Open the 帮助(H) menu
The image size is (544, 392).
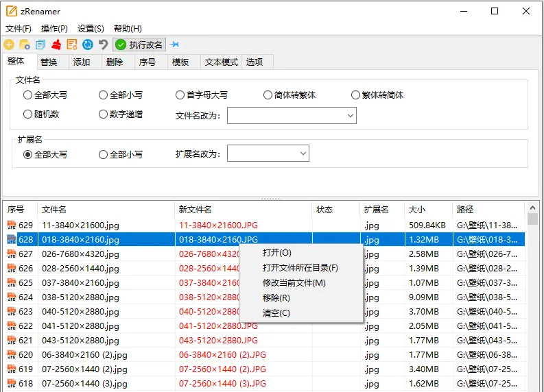coord(128,28)
